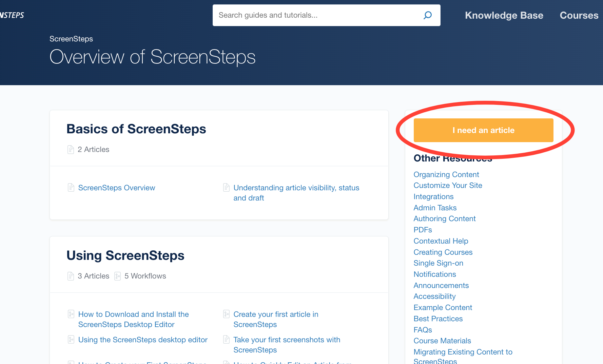Click the workflow icon beside Using the ScreenSteps desktop editor
Viewport: 603px width, 364px height.
[71, 340]
